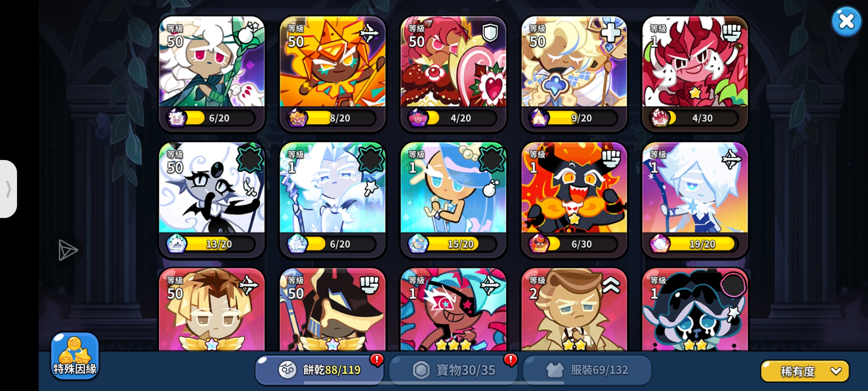The width and height of the screenshot is (868, 391).
Task: Click the chevron arrow in the 稀有度 button
Action: pyautogui.click(x=836, y=371)
